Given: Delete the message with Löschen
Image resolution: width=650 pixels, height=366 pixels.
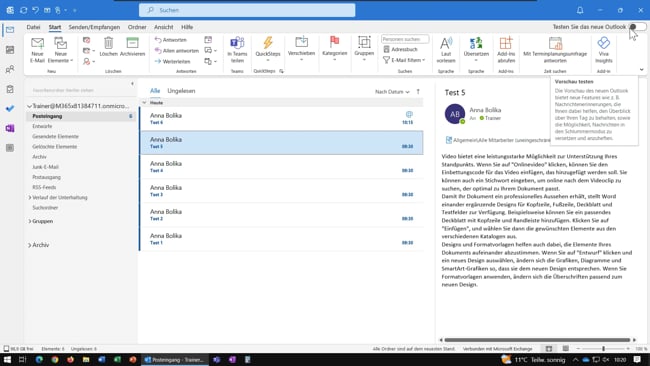Looking at the screenshot, I should 109,46.
